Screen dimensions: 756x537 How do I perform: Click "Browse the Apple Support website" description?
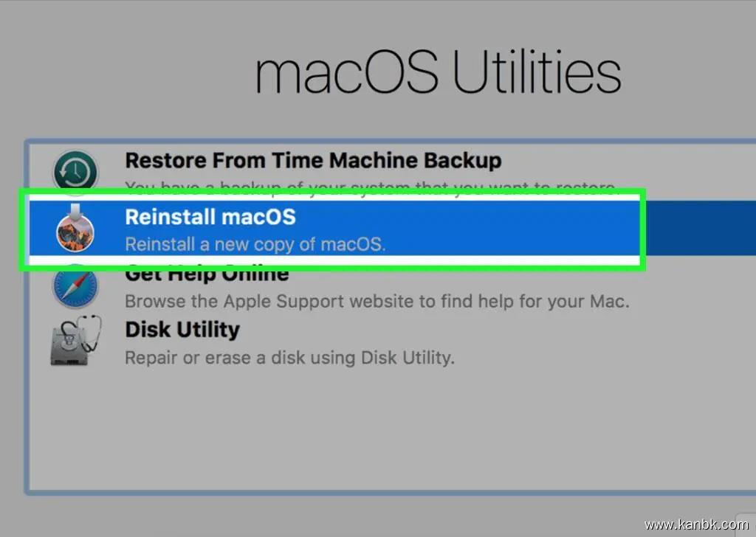(377, 301)
